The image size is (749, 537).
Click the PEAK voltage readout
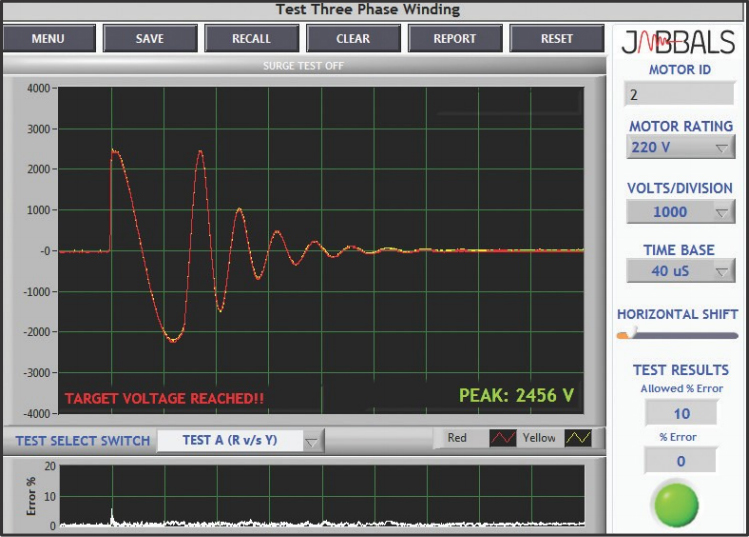coord(516,396)
